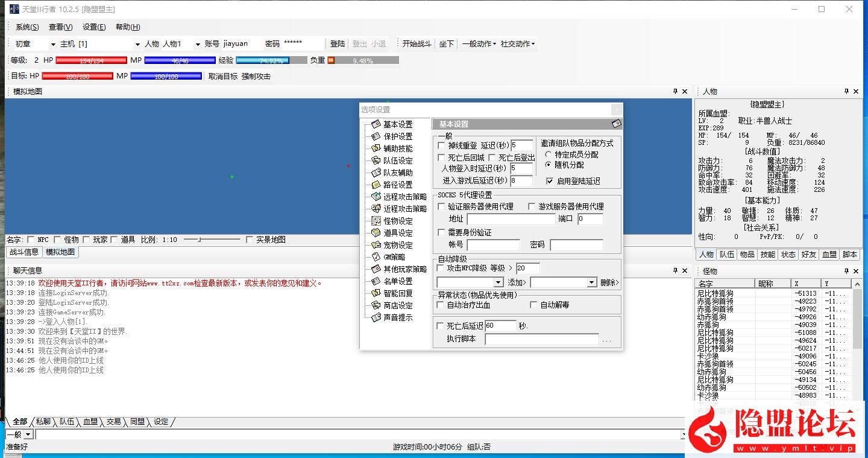
Task: Select 辅助技能 in the options tree
Action: pos(397,148)
